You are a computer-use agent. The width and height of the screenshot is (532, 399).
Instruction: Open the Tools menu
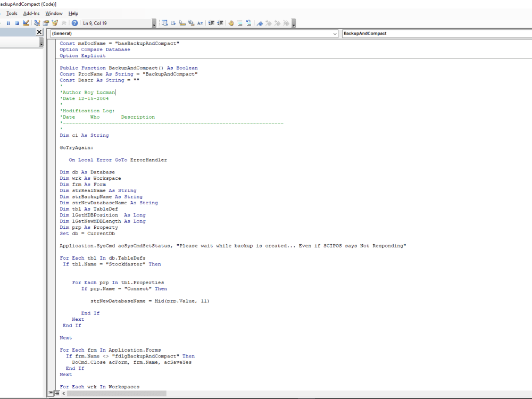pos(12,13)
